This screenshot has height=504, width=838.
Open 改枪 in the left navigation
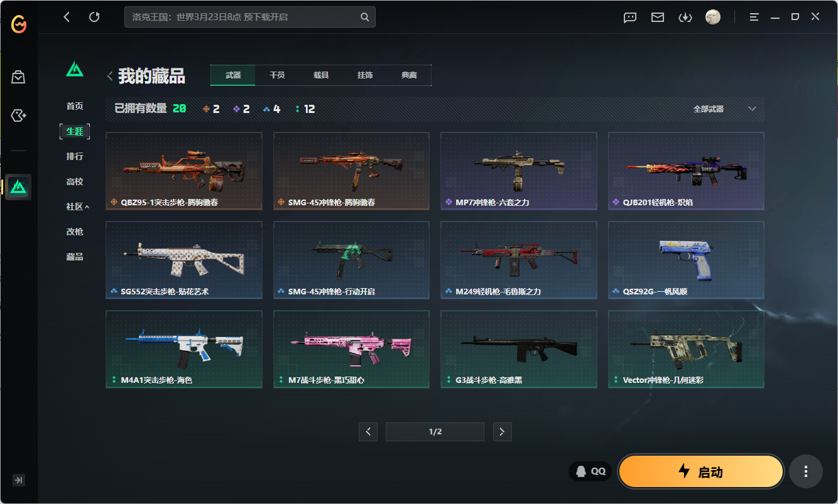75,232
